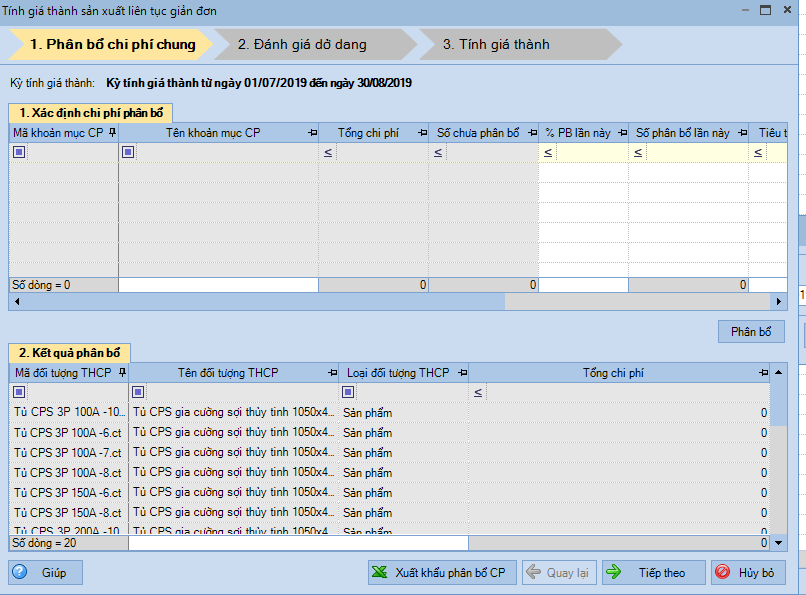Pin the Mã khoản mục CP column

tap(112, 133)
